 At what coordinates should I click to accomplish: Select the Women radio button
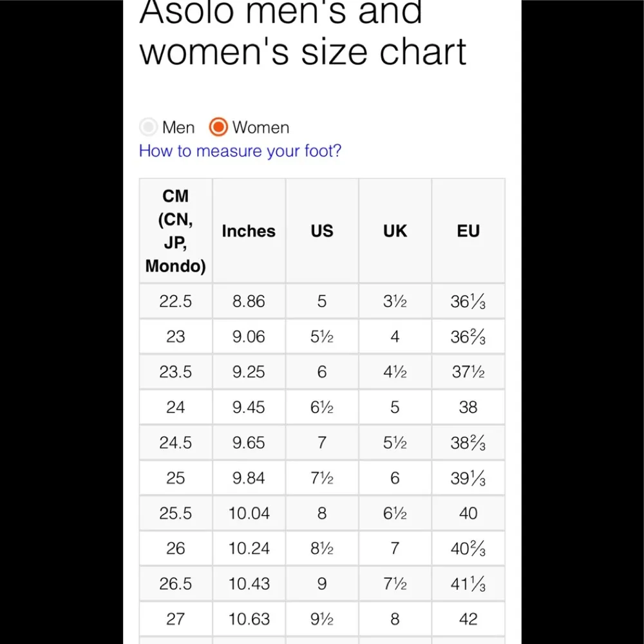(x=219, y=128)
